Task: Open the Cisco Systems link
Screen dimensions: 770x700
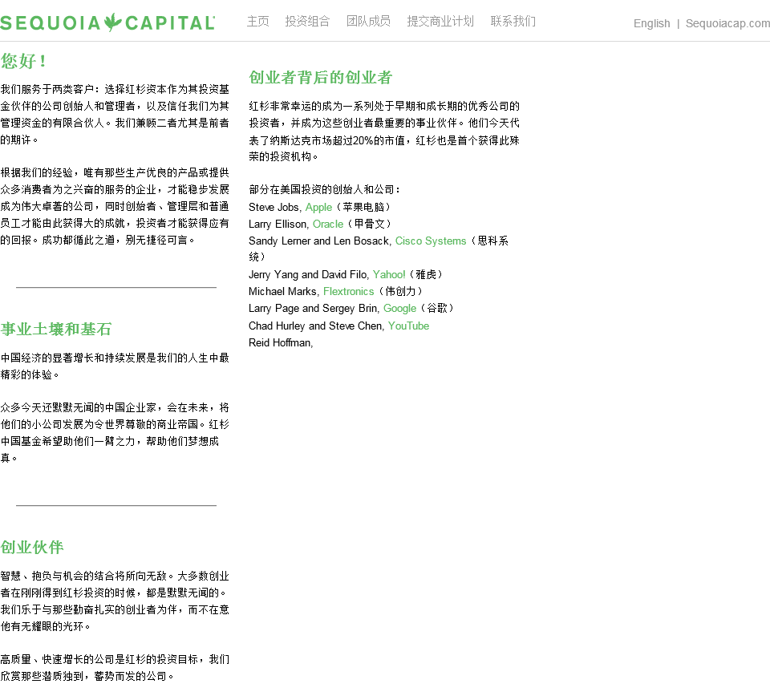Action: (x=431, y=241)
